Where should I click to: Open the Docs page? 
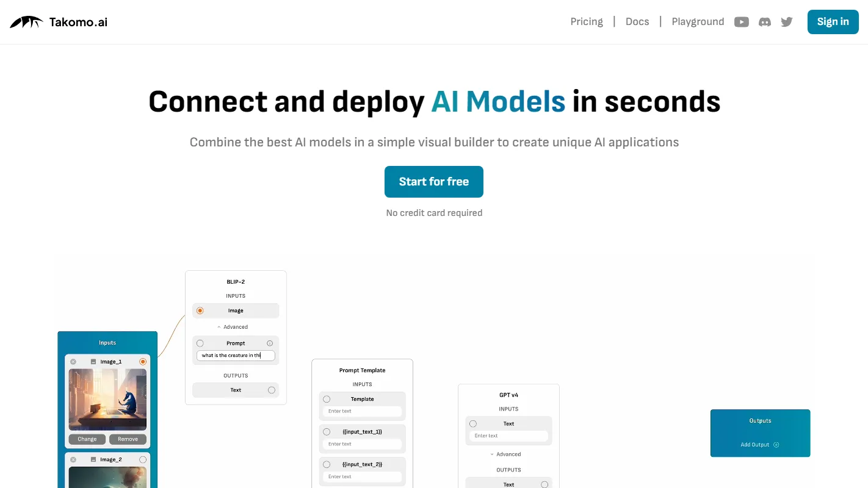(637, 21)
